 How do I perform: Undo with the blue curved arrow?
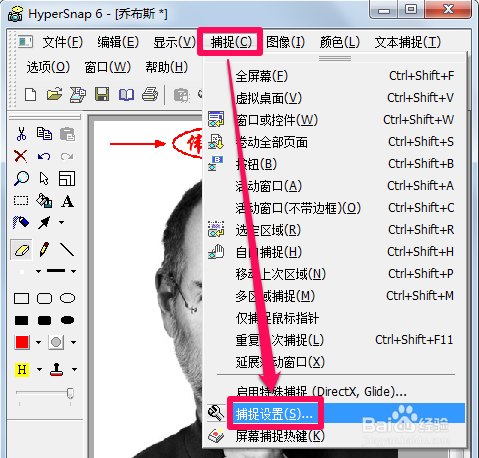(44, 156)
